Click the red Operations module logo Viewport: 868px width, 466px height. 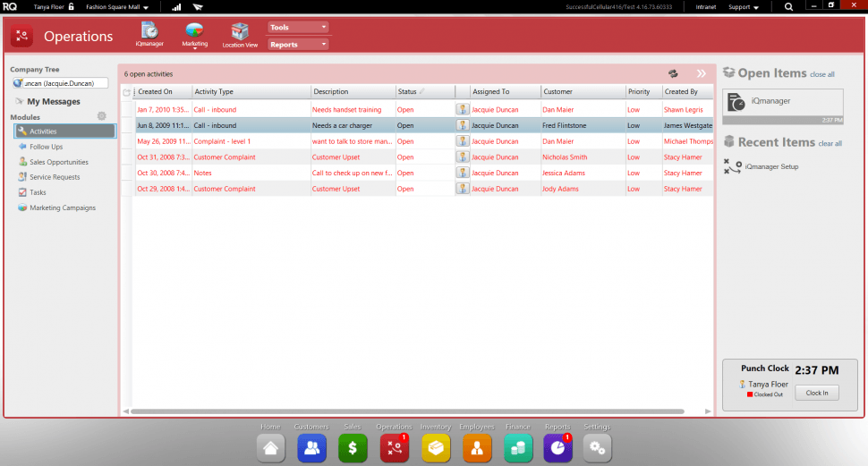[21, 37]
